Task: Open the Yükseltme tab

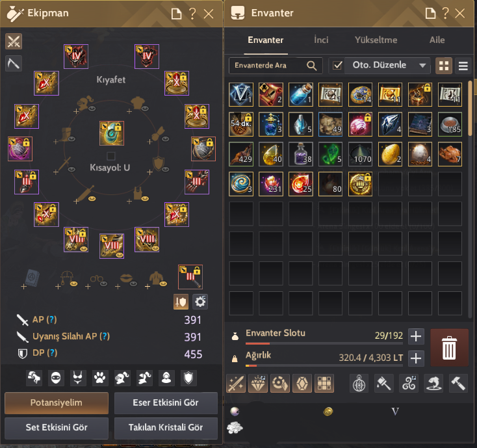Action: coord(376,40)
